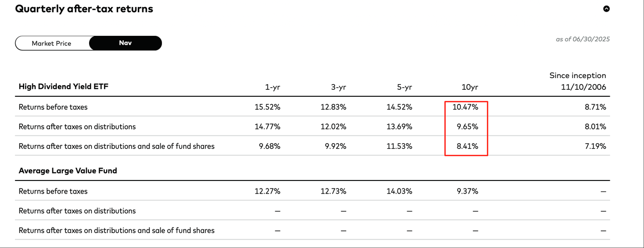Click the 8.41% ten-year return value

468,146
